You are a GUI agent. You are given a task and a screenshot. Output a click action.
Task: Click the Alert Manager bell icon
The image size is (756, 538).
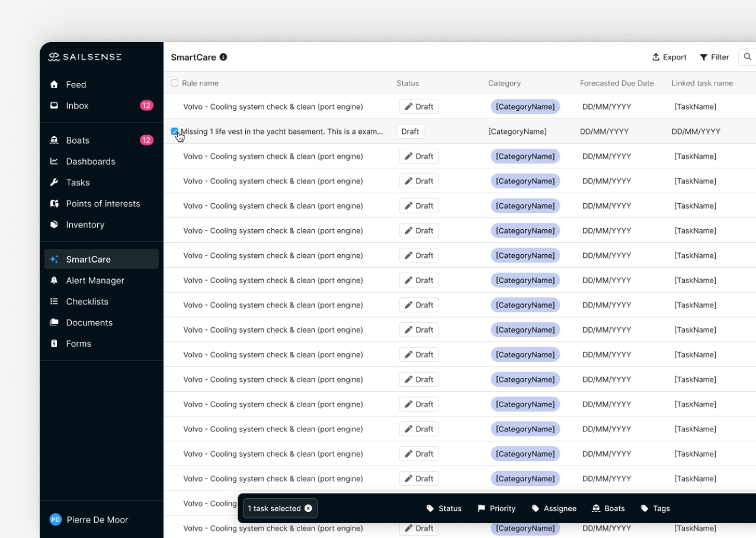point(54,280)
